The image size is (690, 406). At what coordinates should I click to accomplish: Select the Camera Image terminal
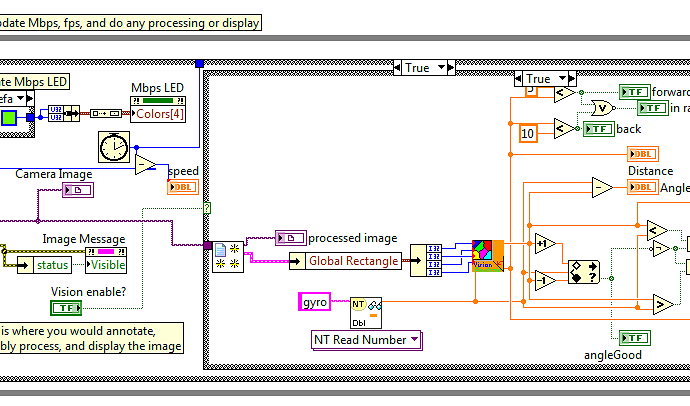tap(78, 190)
